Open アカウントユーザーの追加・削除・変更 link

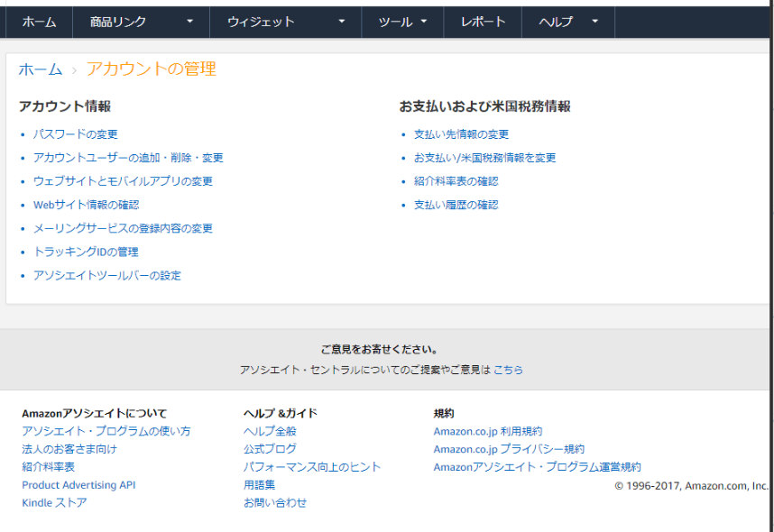click(x=128, y=158)
